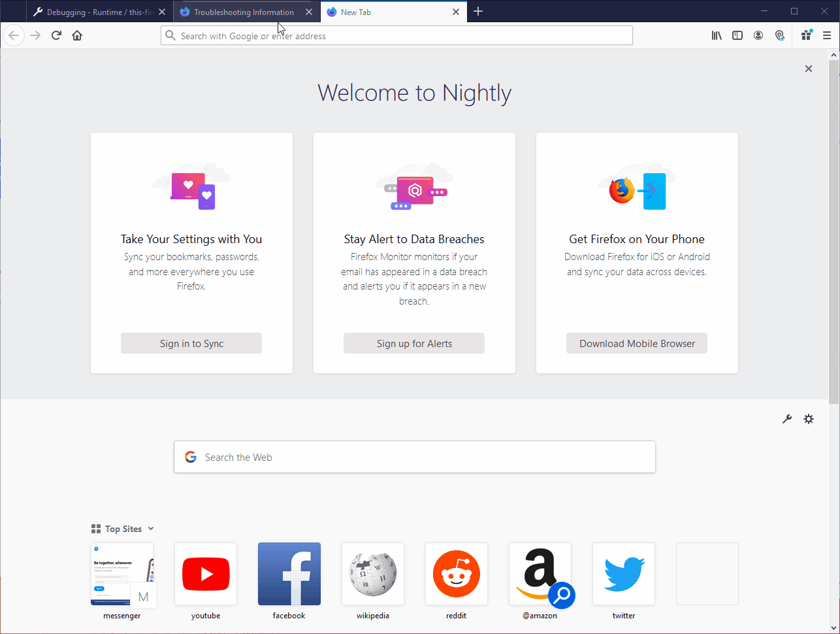Close the Debugging - Runtime tab

point(162,12)
